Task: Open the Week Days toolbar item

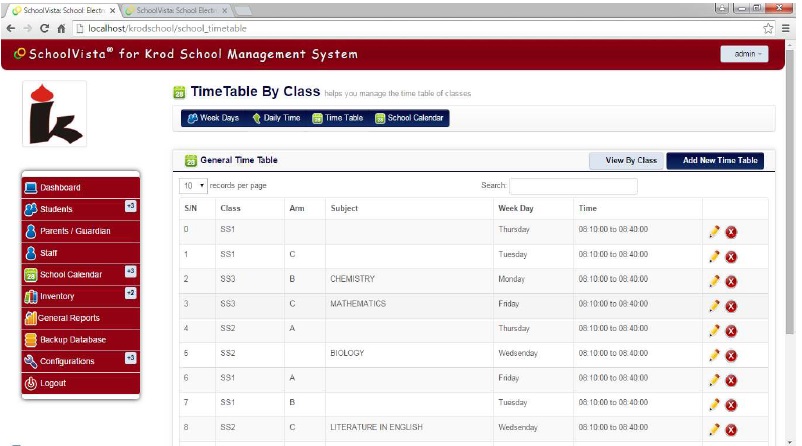Action: (x=213, y=118)
